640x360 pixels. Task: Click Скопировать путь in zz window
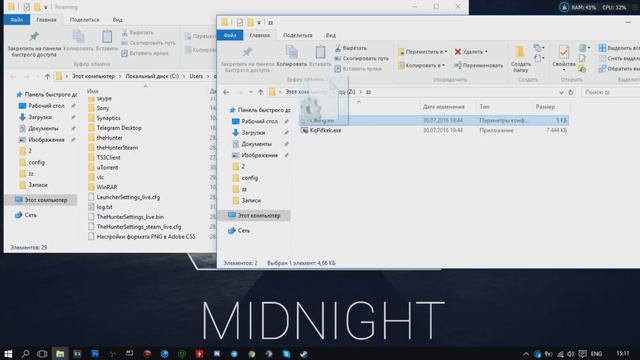click(x=362, y=58)
